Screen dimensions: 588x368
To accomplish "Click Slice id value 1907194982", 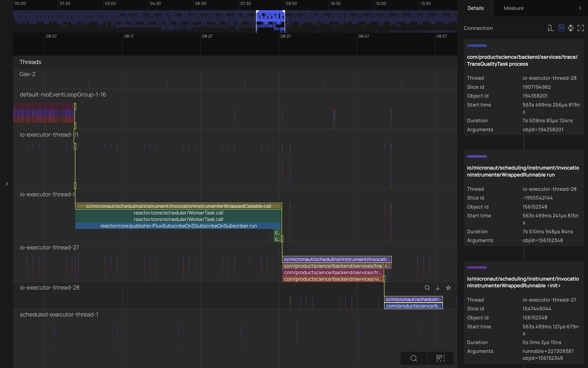I will [537, 87].
